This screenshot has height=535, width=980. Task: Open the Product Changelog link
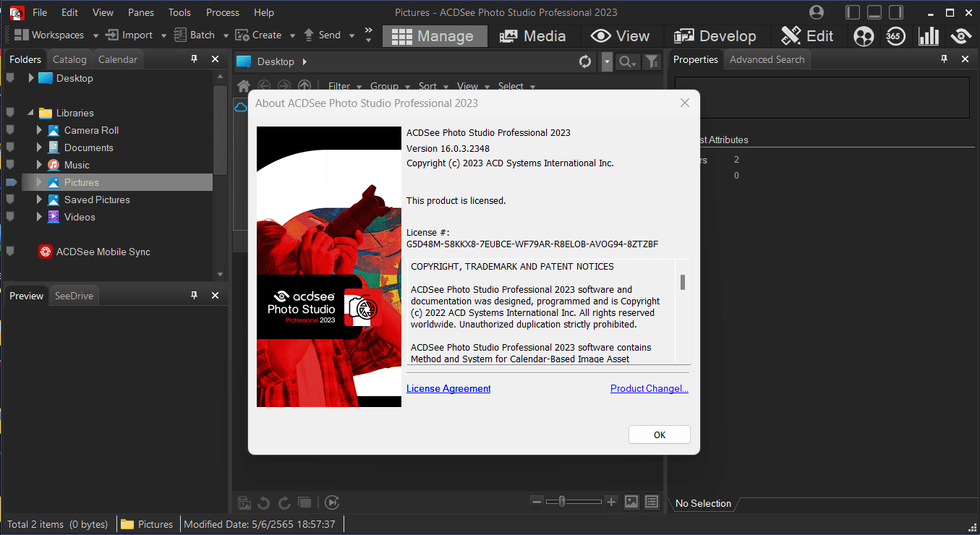pos(649,388)
